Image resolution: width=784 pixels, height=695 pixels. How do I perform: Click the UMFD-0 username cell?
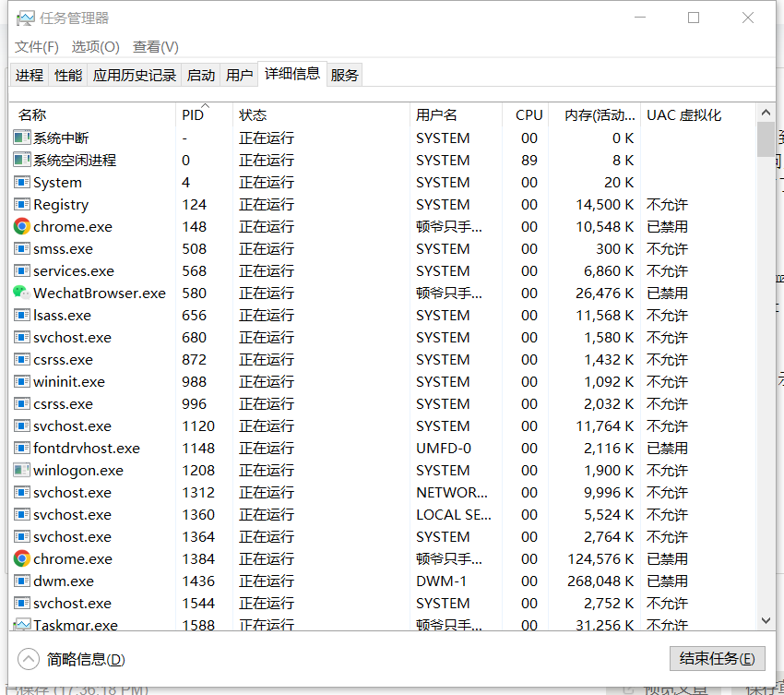(x=444, y=449)
